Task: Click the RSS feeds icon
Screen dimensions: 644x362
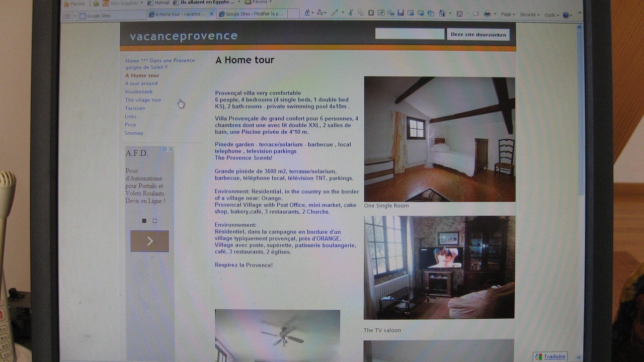Action: tap(459, 14)
